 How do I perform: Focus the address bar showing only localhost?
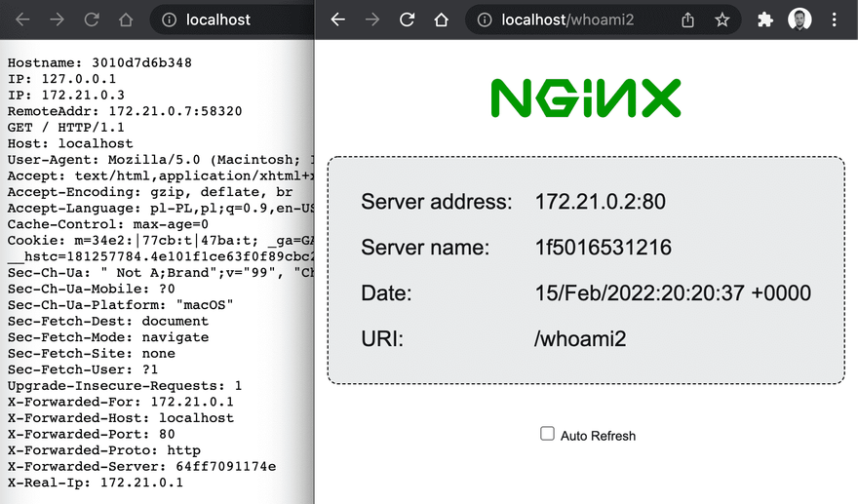click(x=234, y=19)
